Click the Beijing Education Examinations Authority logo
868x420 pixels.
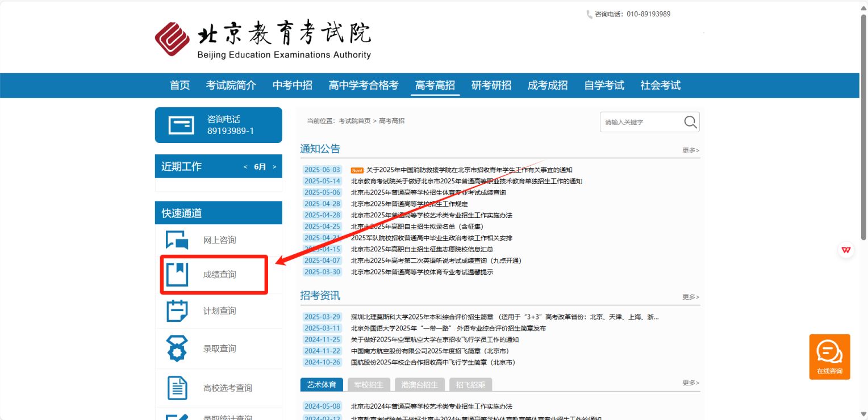pyautogui.click(x=262, y=40)
